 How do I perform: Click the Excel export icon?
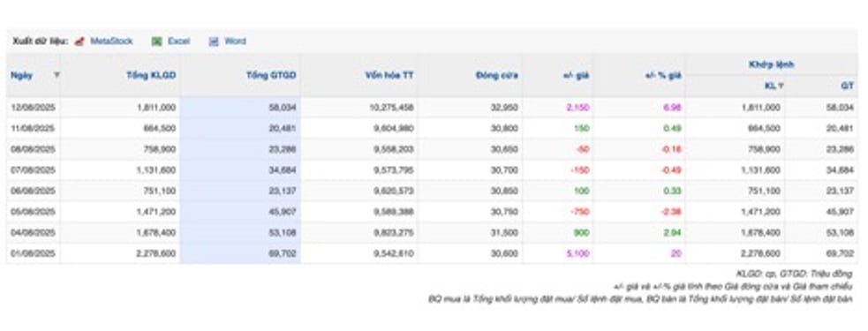157,41
